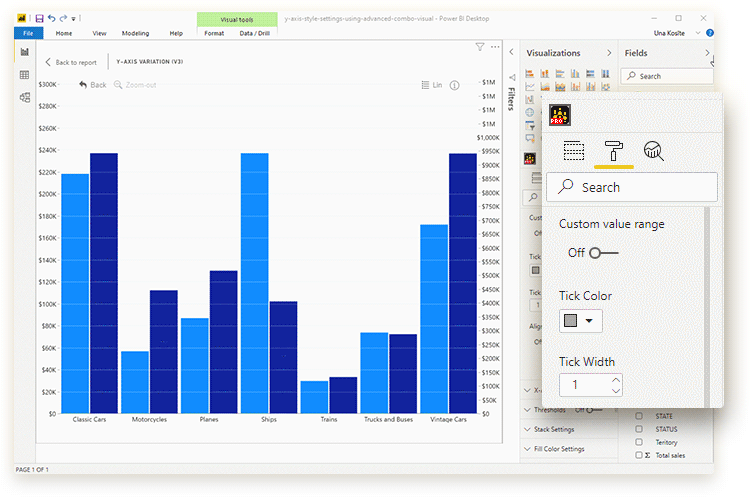The height and width of the screenshot is (500, 750).
Task: Select the line and clustered column chart visualization
Action: click(591, 87)
